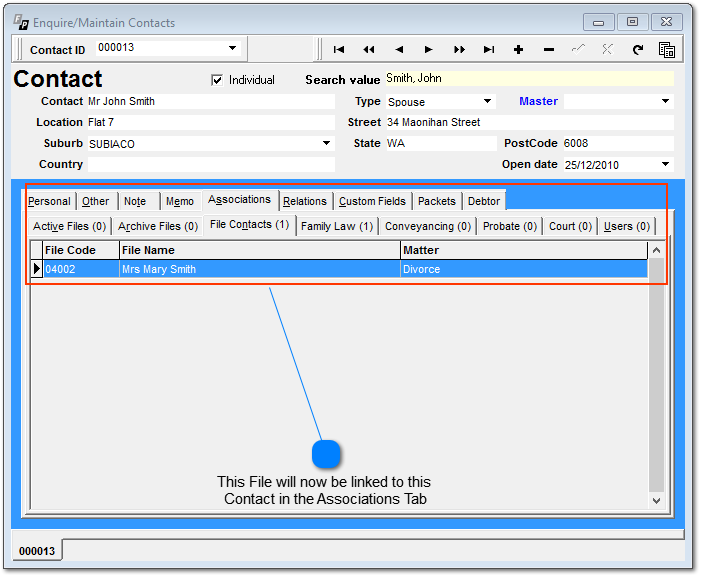This screenshot has height=577, width=701.
Task: Click the File Name column header
Action: point(259,250)
